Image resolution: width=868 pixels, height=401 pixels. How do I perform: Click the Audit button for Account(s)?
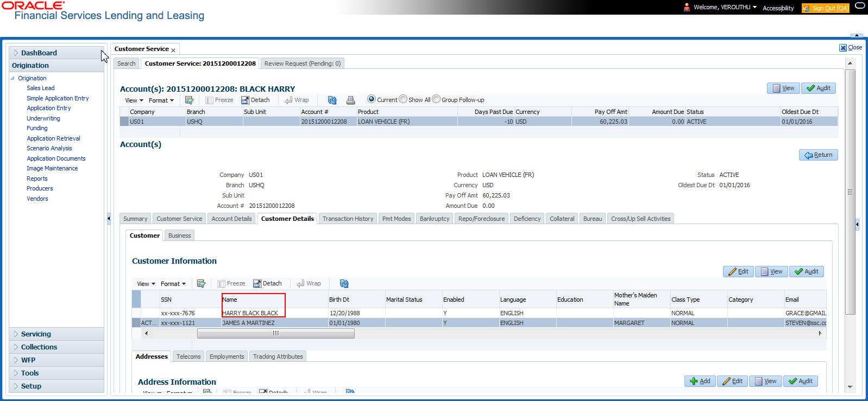[819, 88]
